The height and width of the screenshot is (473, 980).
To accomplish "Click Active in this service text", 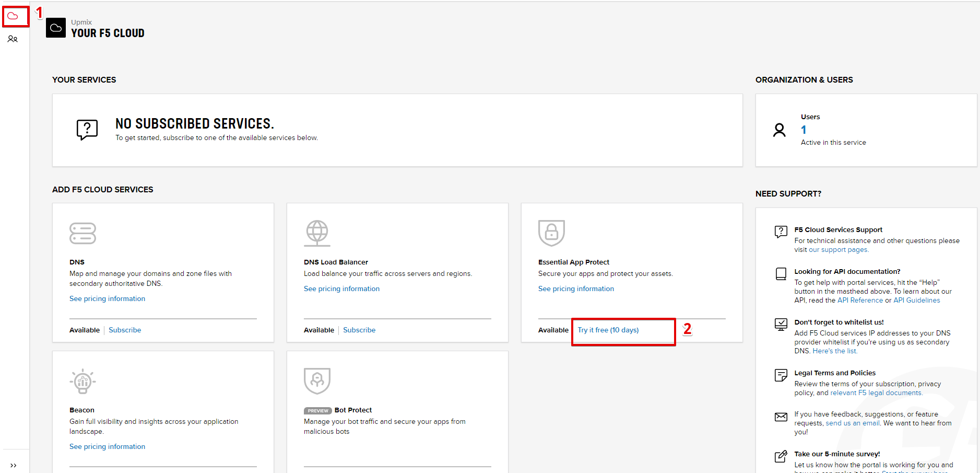I will 833,142.
